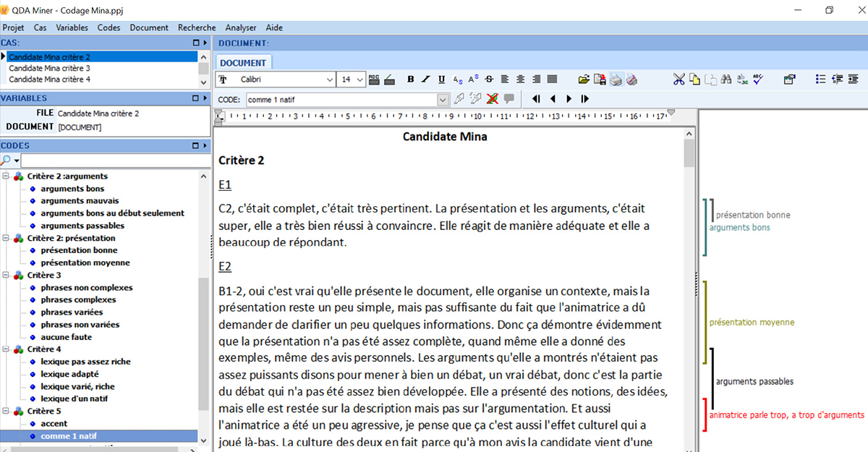Click the text color ABC icon
Viewport: 868px width, 452px height.
click(374, 80)
